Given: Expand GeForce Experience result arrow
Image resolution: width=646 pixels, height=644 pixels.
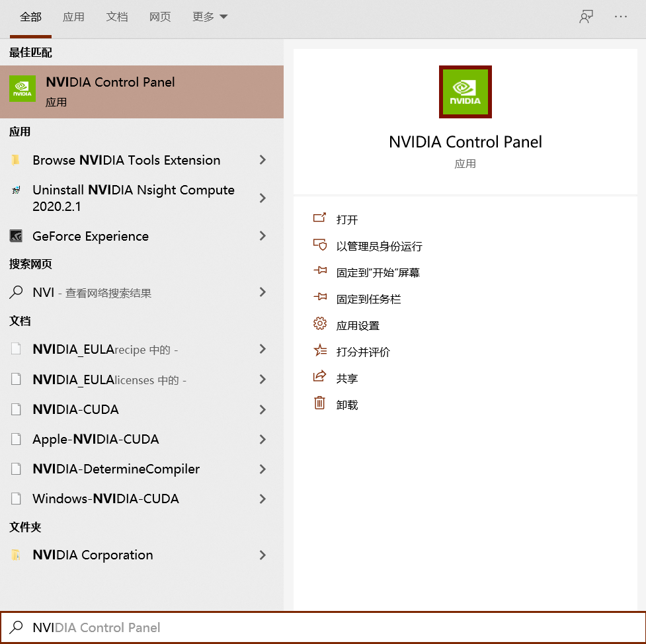Looking at the screenshot, I should click(x=262, y=236).
